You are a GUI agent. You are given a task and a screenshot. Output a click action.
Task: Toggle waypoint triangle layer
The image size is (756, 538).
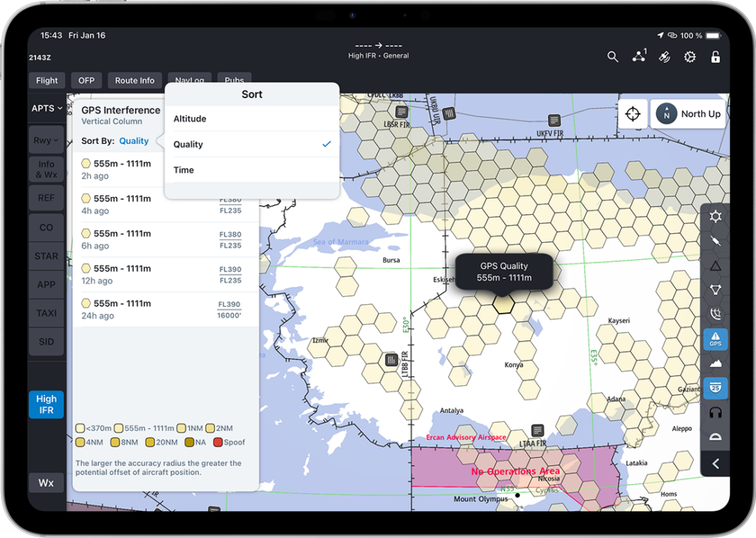click(715, 266)
